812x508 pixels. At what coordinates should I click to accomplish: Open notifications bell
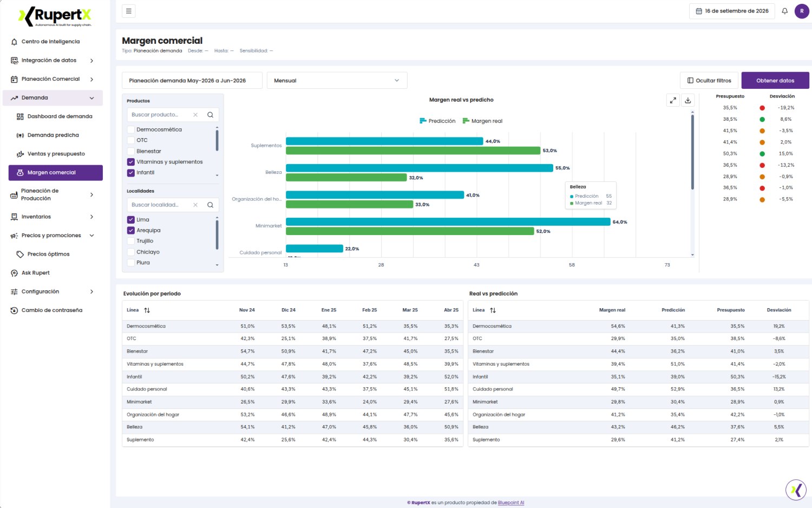[784, 11]
